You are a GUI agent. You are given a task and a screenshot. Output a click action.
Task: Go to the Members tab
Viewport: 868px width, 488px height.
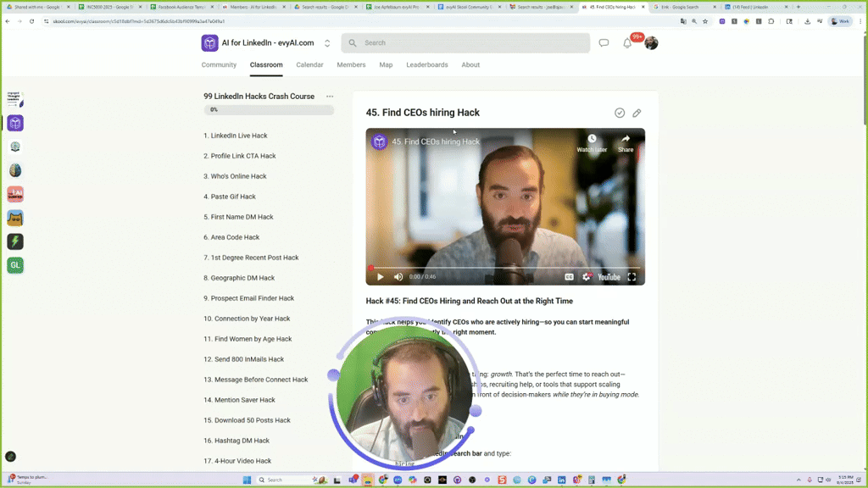(x=351, y=64)
